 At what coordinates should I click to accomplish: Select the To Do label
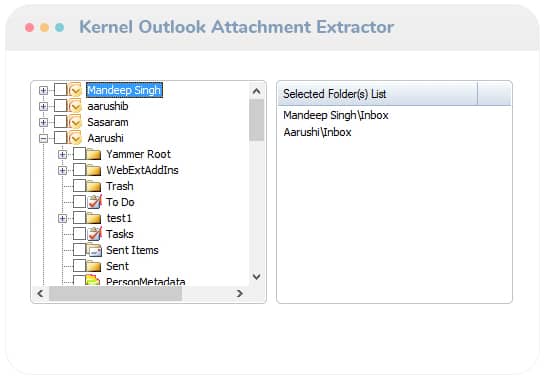pos(120,202)
